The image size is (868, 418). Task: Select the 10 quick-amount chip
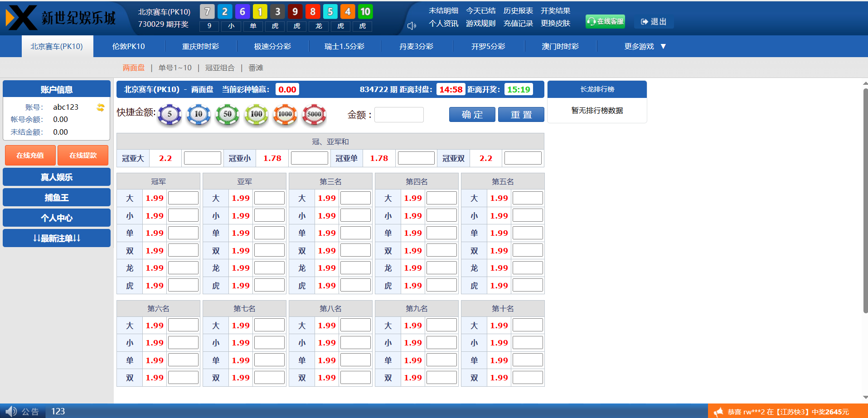pyautogui.click(x=199, y=114)
